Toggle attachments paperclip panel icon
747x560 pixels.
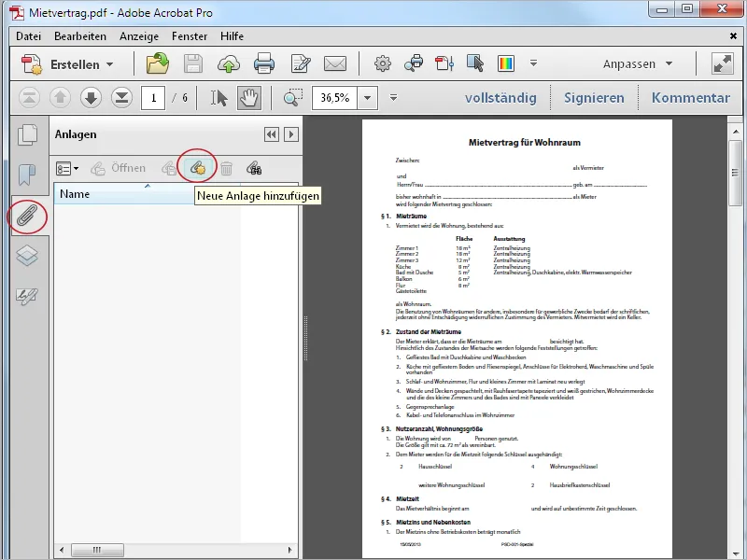[x=28, y=216]
